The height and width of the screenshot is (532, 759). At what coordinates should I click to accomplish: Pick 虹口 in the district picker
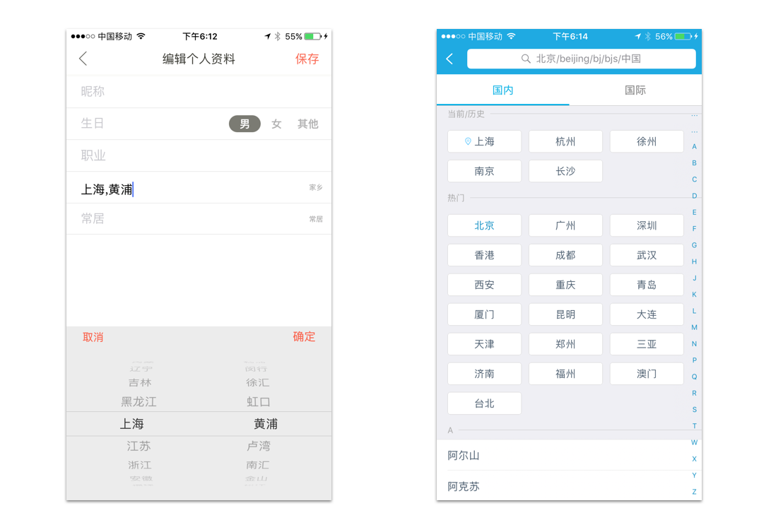click(x=259, y=401)
